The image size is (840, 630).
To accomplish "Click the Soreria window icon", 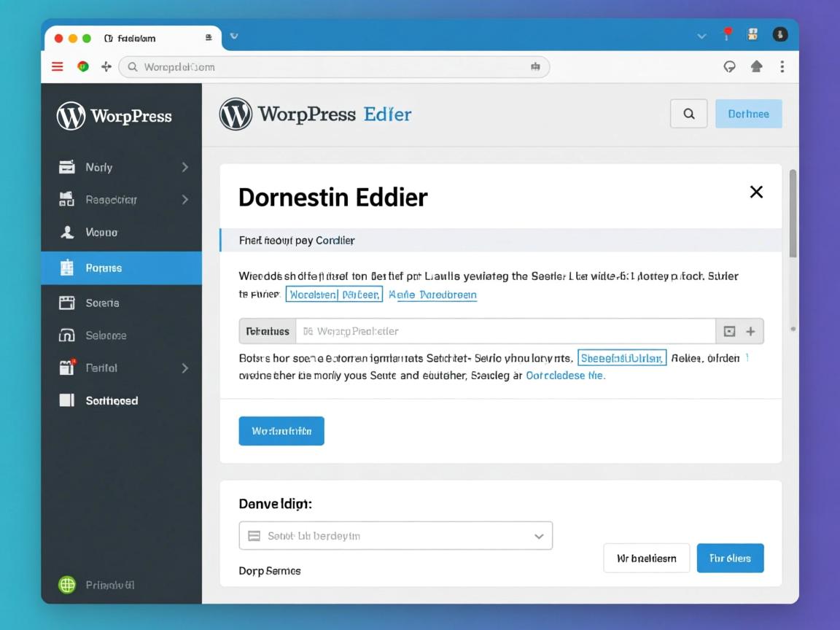I will coord(67,303).
